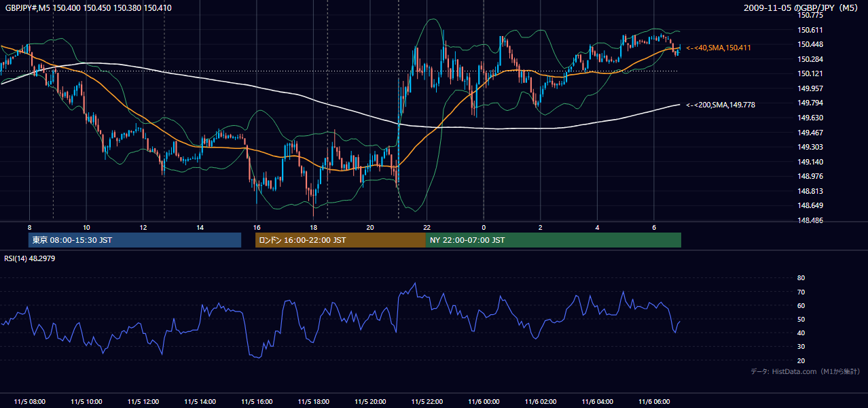The image size is (868, 408).
Task: Click RSI scale level 50
Action: (801, 319)
